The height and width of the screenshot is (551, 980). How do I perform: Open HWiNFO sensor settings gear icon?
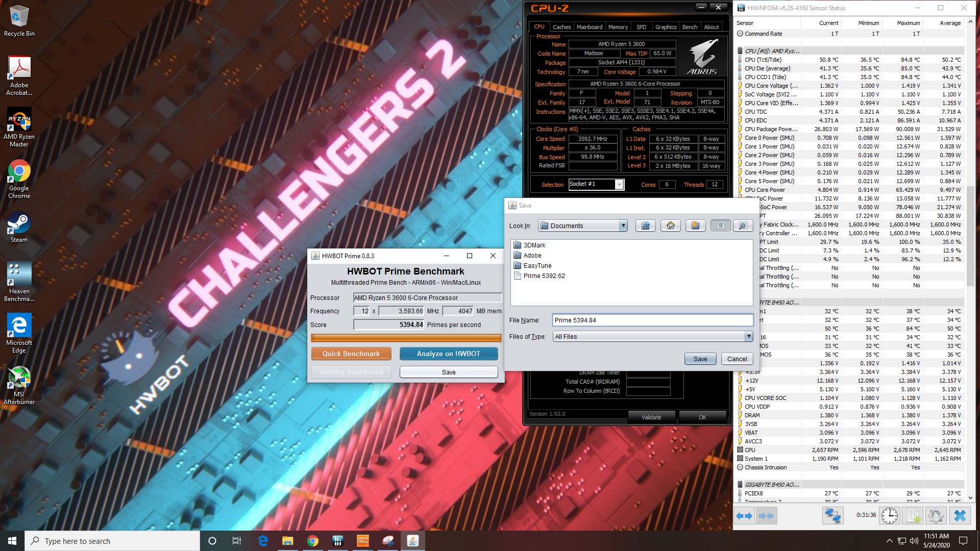pos(936,516)
